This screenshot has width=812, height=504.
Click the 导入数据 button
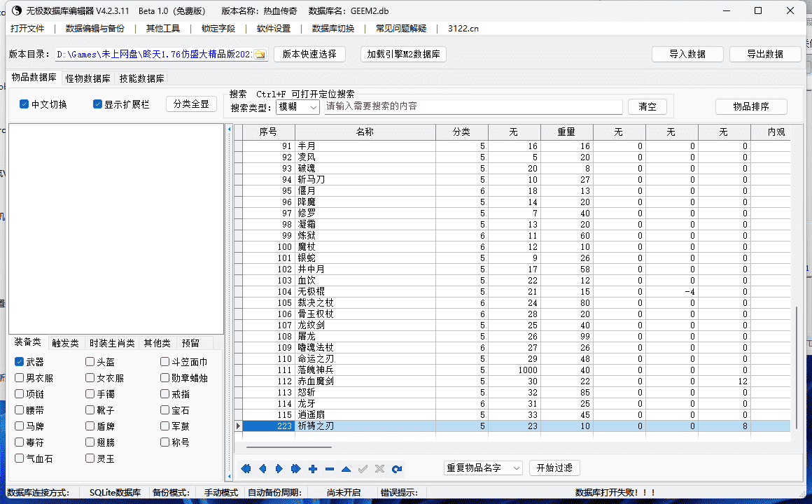coord(687,54)
